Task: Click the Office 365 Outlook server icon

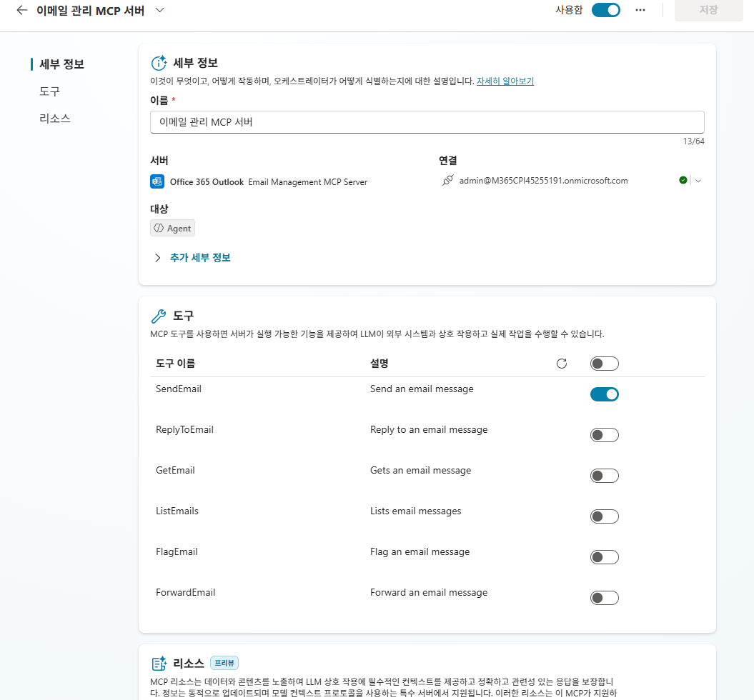Action: tap(157, 181)
